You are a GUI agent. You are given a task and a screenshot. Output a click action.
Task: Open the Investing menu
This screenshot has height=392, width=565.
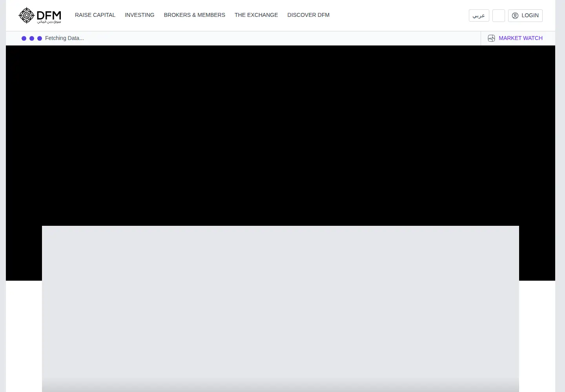[139, 15]
